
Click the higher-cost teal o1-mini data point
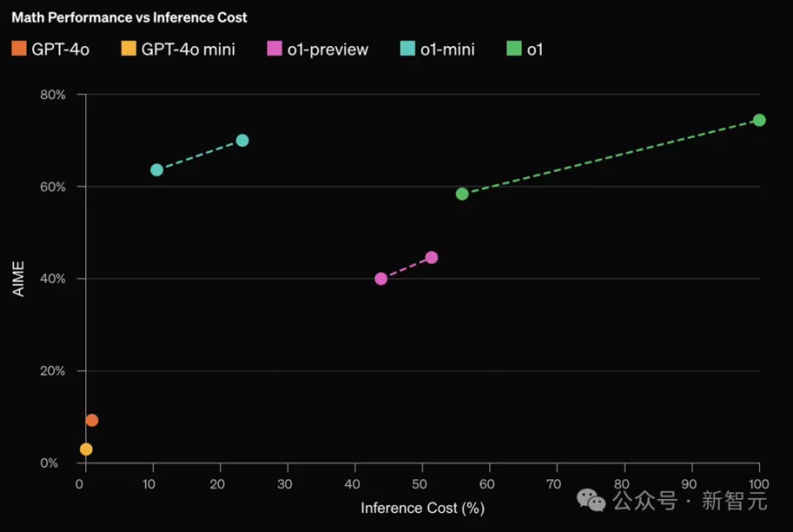(242, 140)
